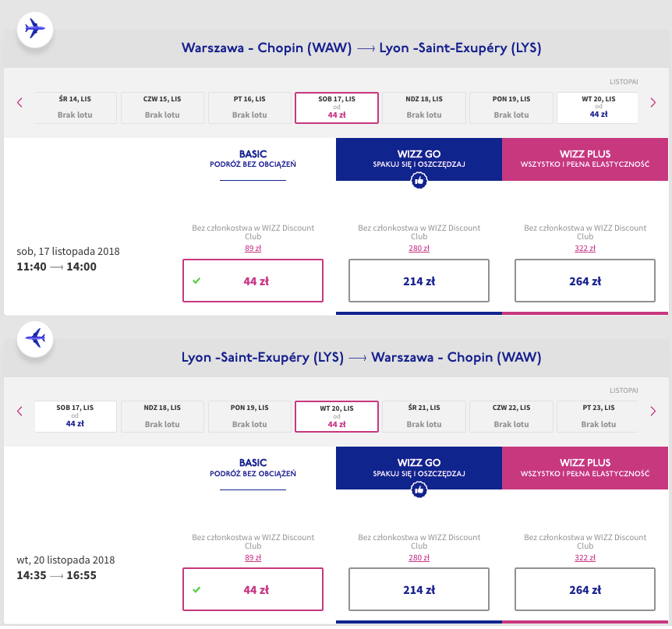This screenshot has height=629, width=672.
Task: Show earlier dates for return flight
Action: pyautogui.click(x=19, y=412)
